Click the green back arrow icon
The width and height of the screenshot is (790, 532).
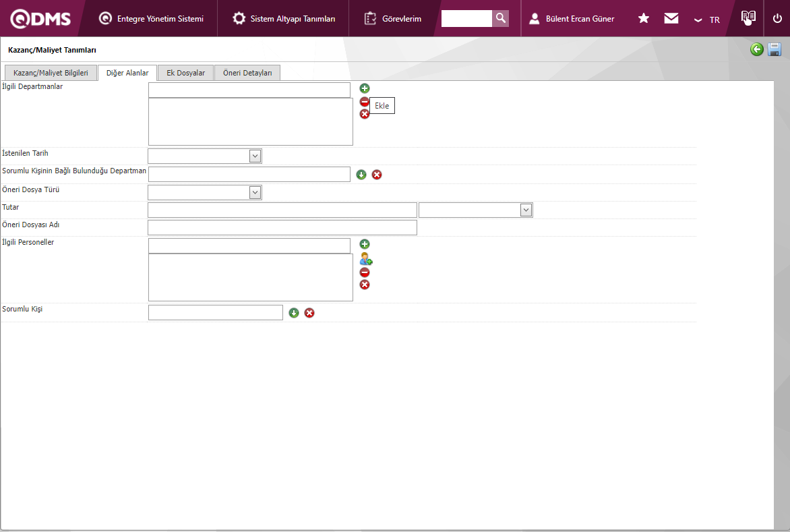(757, 49)
